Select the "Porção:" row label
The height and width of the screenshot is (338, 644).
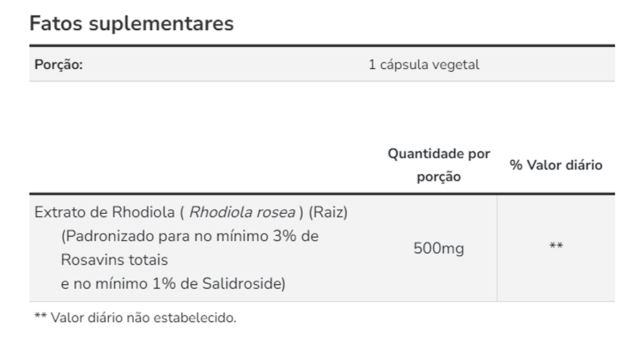[58, 65]
